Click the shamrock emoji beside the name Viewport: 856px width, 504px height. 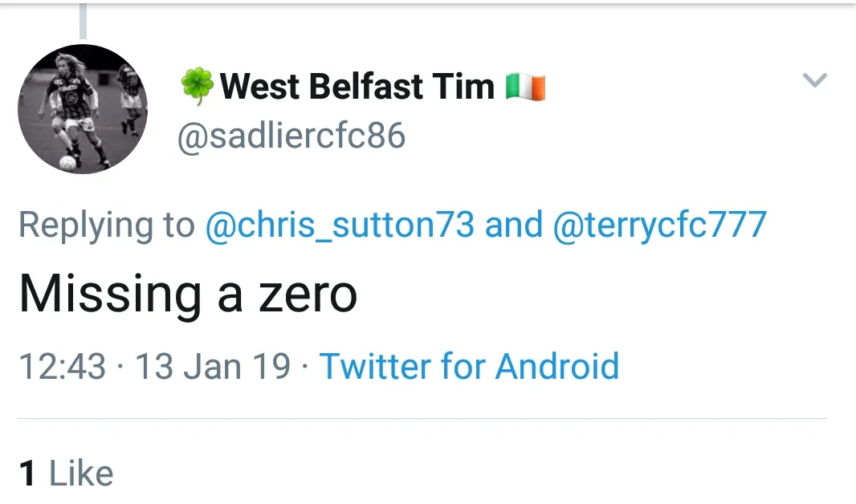tap(196, 87)
